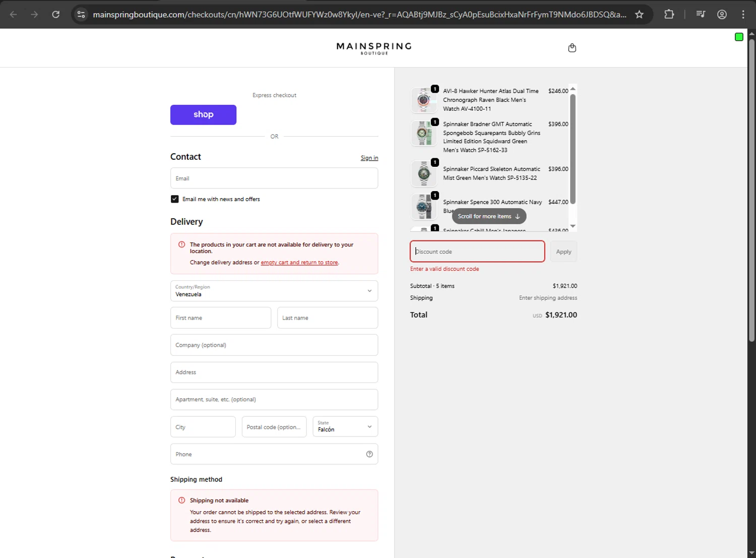Open the media control icon in toolbar

[x=701, y=14]
